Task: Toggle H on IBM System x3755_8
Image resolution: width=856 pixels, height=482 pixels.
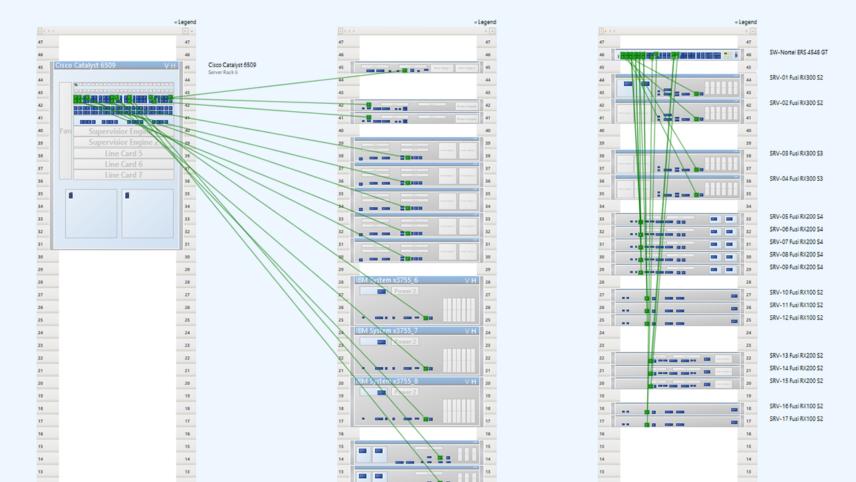Action: coord(474,381)
